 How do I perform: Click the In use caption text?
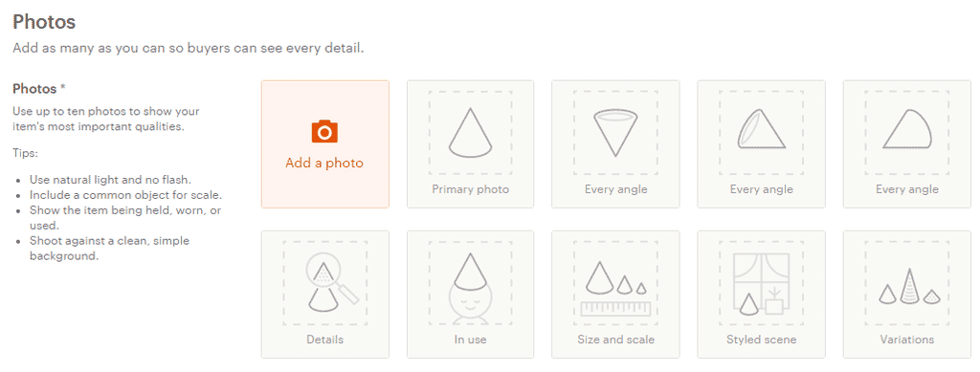pyautogui.click(x=470, y=339)
